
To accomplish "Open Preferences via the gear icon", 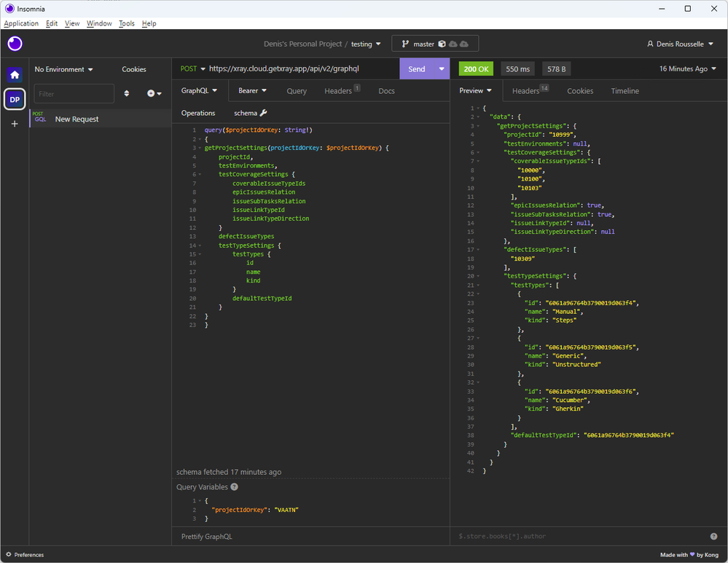I will click(x=8, y=555).
